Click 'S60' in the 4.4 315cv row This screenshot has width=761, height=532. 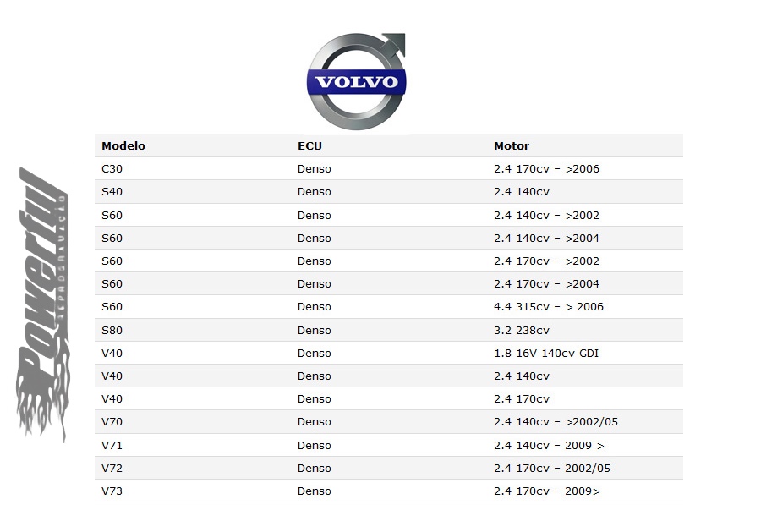point(112,307)
